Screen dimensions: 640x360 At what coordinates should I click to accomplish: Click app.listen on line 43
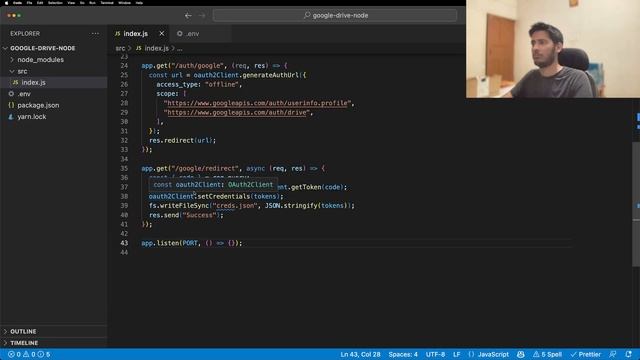(160, 243)
